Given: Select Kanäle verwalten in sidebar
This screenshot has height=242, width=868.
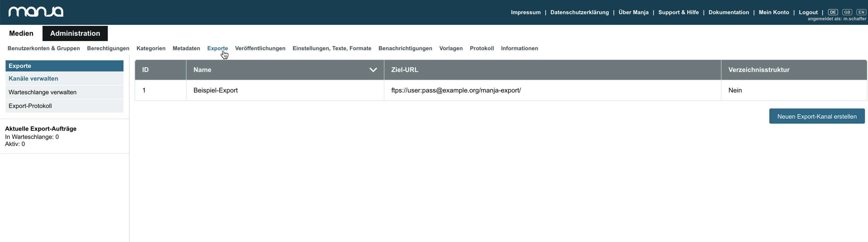Looking at the screenshot, I should [x=64, y=79].
